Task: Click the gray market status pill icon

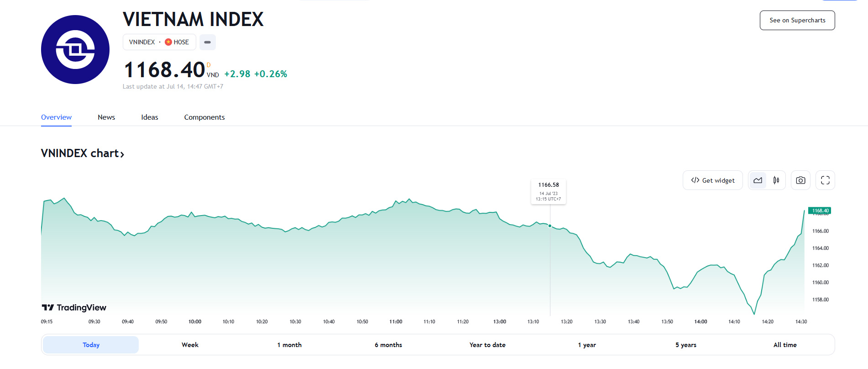Action: [208, 42]
